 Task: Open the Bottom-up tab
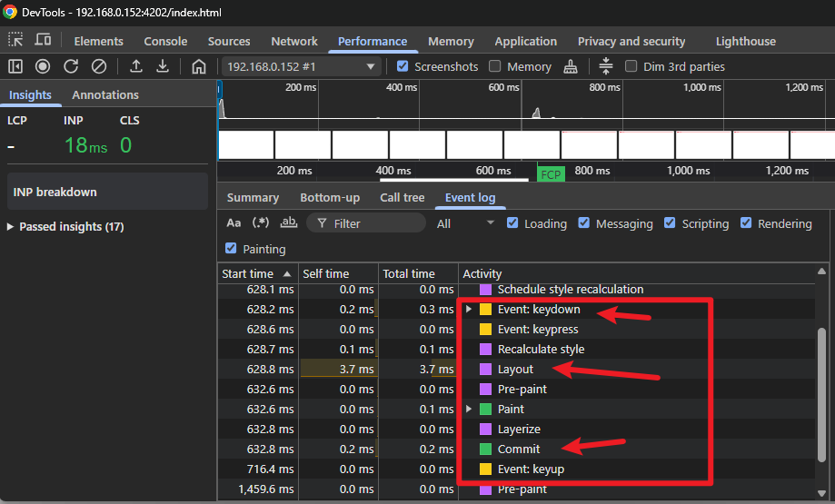pos(330,197)
